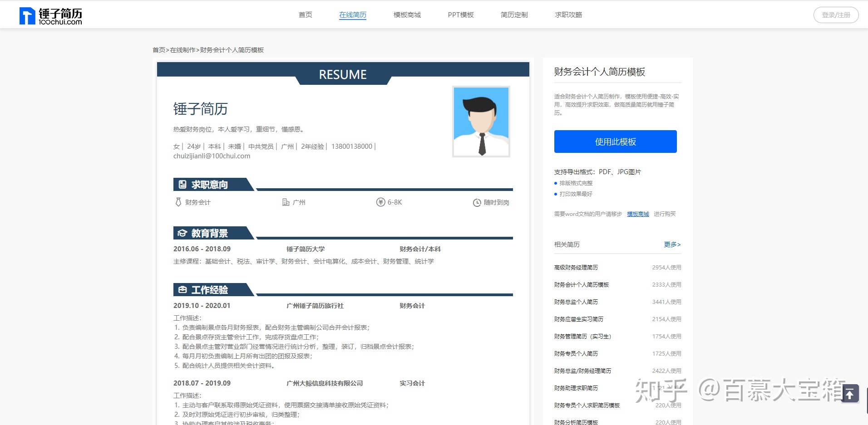Click the 使用此模板 button
This screenshot has height=425, width=868.
click(615, 141)
